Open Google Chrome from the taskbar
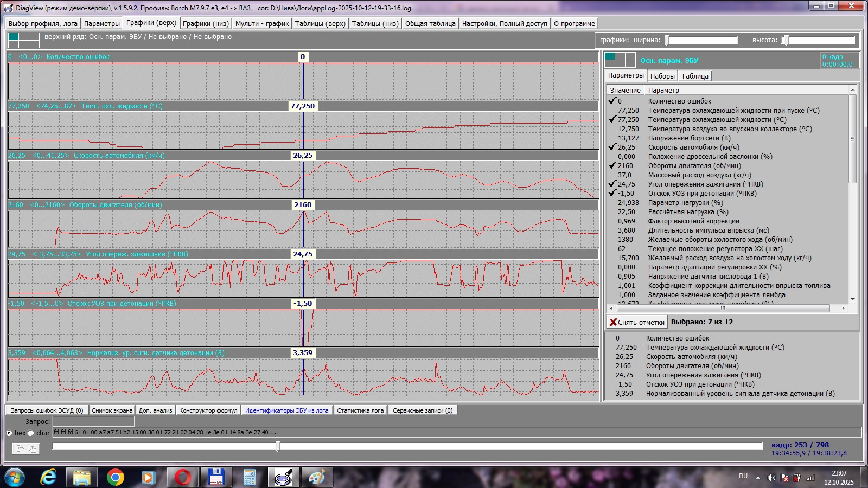Viewport: 868px width, 488px height. pos(115,478)
